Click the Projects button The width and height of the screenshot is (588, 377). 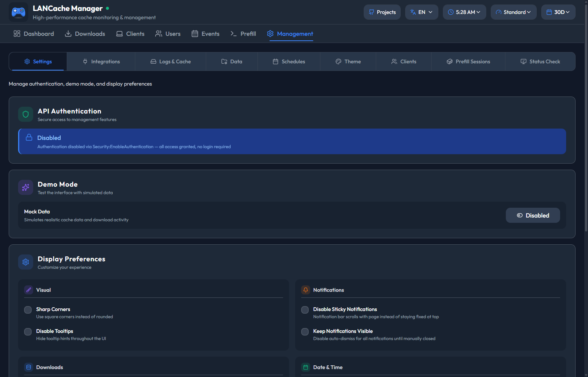pyautogui.click(x=382, y=12)
